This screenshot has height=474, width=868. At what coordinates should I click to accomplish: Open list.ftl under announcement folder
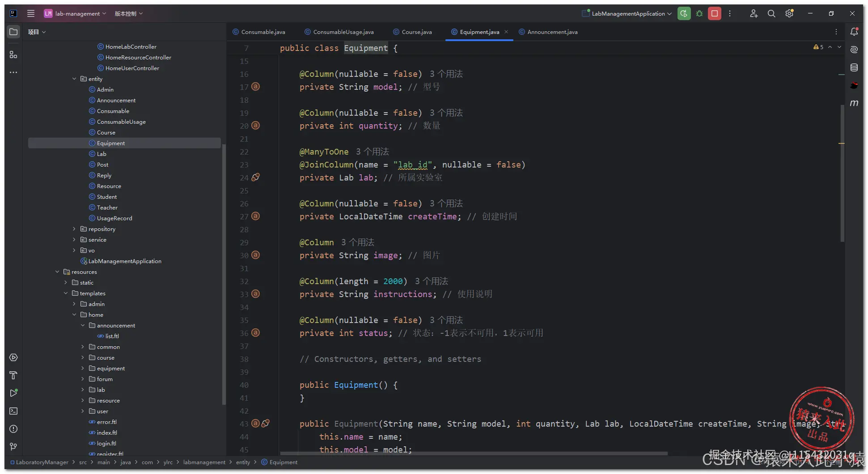pyautogui.click(x=112, y=336)
